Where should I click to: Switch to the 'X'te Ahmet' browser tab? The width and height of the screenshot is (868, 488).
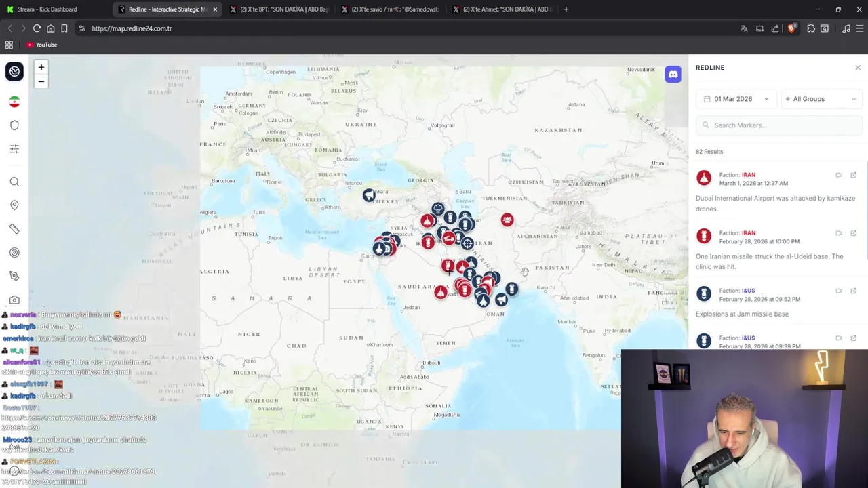tap(502, 9)
